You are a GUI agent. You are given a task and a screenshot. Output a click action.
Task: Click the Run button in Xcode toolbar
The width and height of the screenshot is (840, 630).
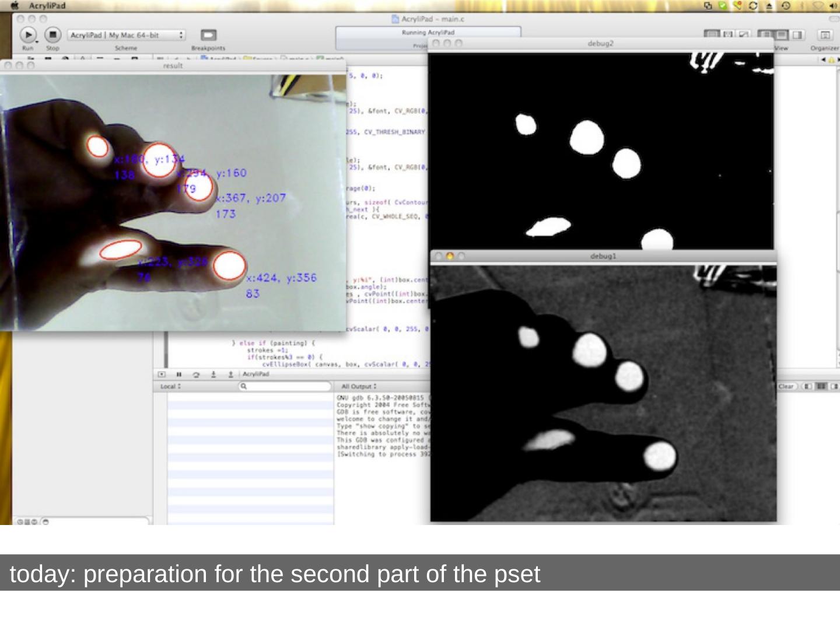point(28,35)
